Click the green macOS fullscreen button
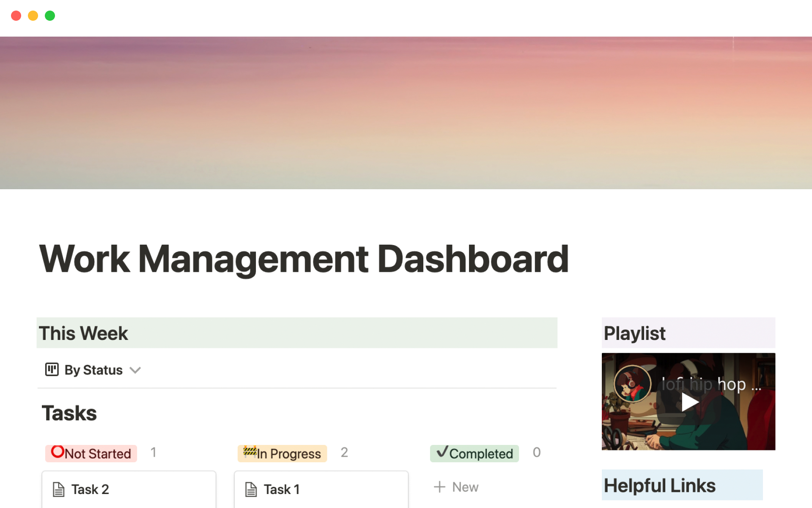This screenshot has width=812, height=508. [x=50, y=16]
